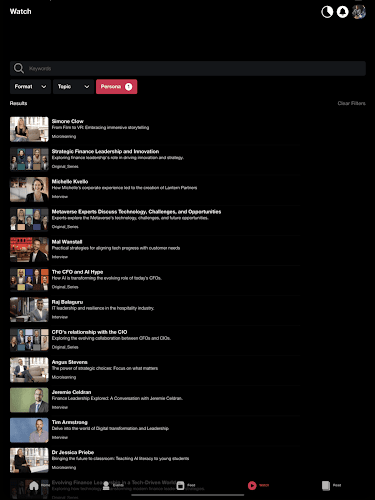Click 'IT leadership and resilience' description

click(x=103, y=308)
